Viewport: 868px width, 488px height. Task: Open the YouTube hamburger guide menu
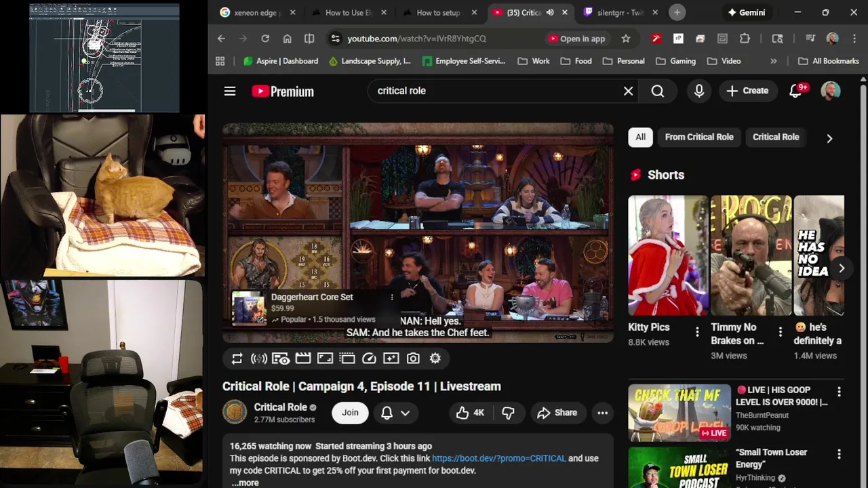(x=230, y=91)
